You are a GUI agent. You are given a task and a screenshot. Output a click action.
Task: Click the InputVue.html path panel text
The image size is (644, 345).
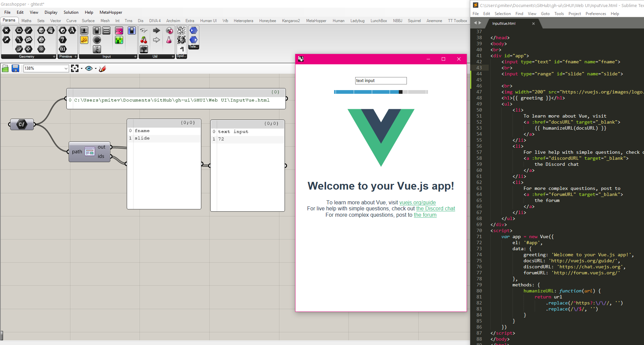172,100
